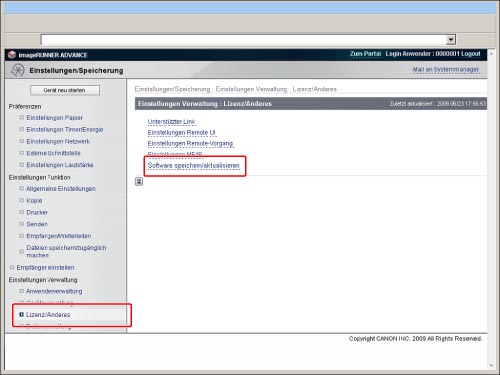The image size is (500, 375).
Task: Open Anwenderverwaltung in sidebar
Action: (54, 291)
